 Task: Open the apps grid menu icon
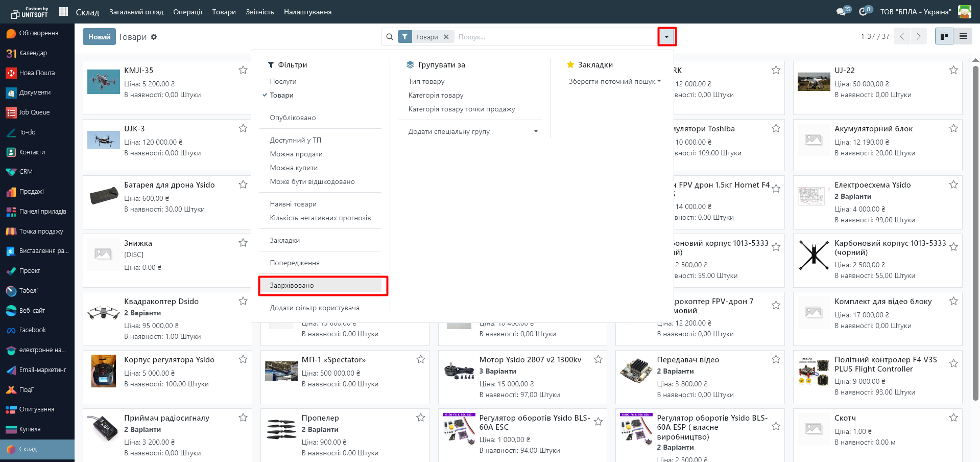tap(63, 12)
